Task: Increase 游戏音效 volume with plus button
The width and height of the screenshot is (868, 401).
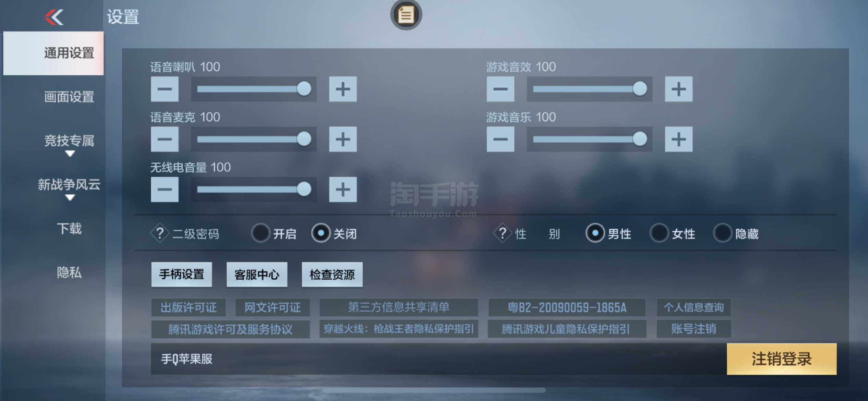Action: 679,89
